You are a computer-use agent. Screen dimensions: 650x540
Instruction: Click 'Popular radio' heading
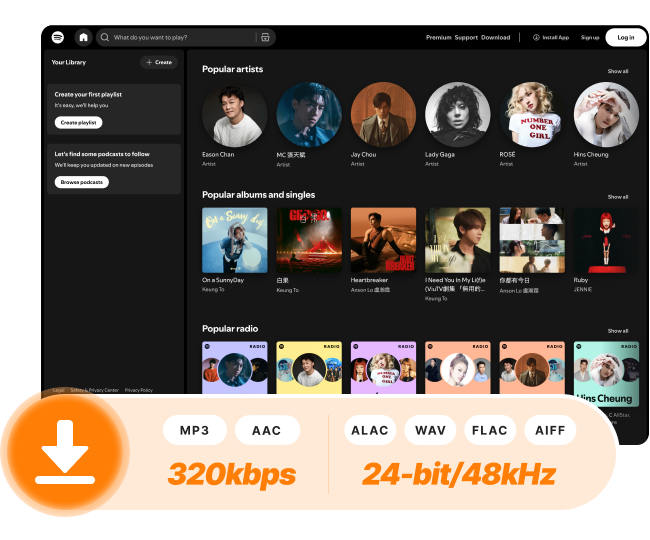[230, 329]
